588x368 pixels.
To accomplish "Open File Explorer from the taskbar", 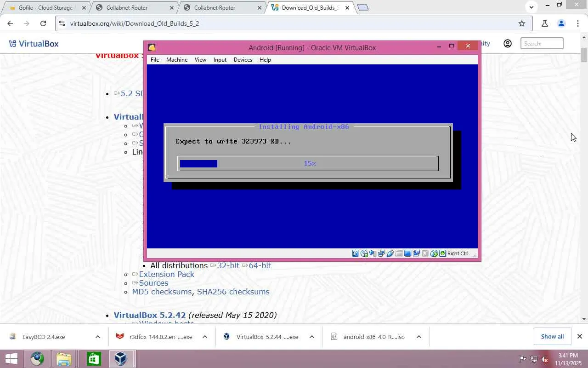I will [x=64, y=359].
